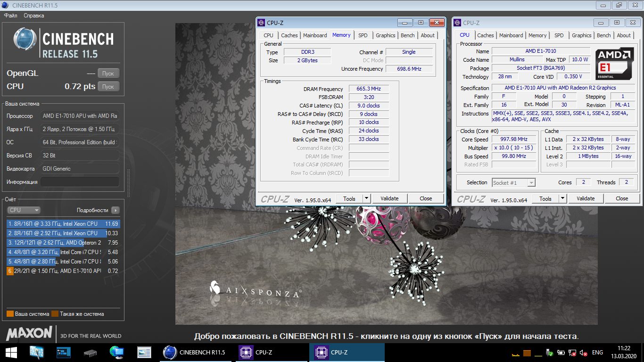This screenshot has height=362, width=644.
Task: Open About tab in Memory window
Action: coord(428,35)
